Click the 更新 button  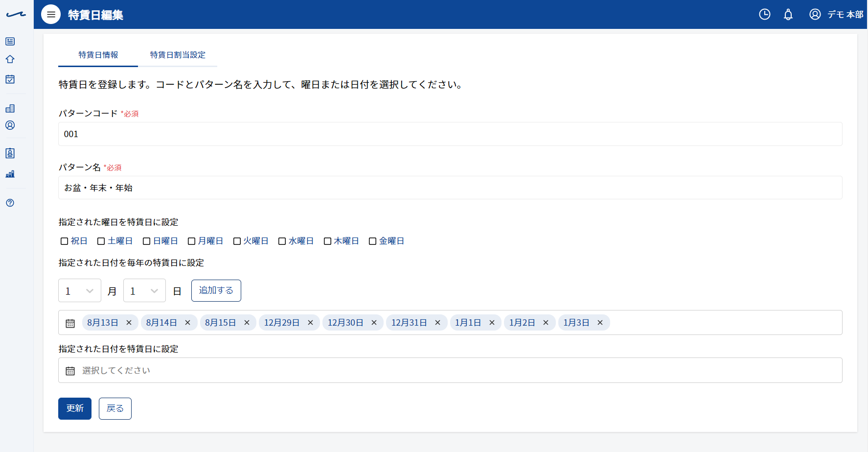(x=75, y=408)
